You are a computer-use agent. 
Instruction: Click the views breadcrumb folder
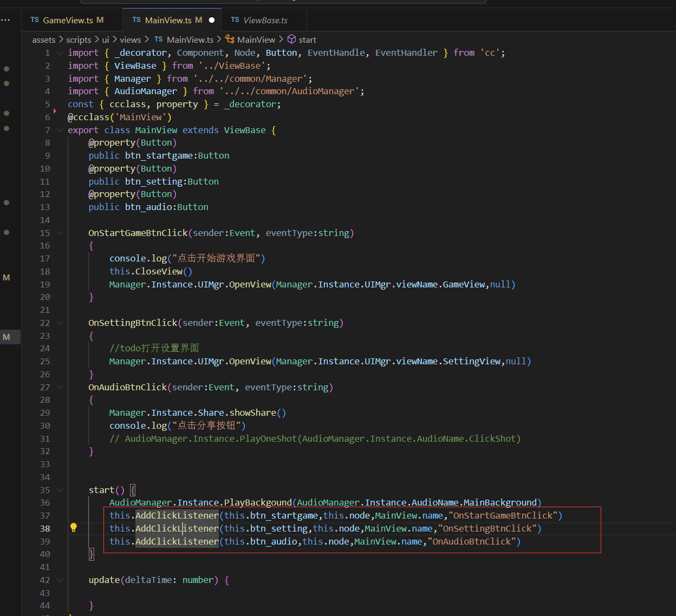pyautogui.click(x=131, y=40)
